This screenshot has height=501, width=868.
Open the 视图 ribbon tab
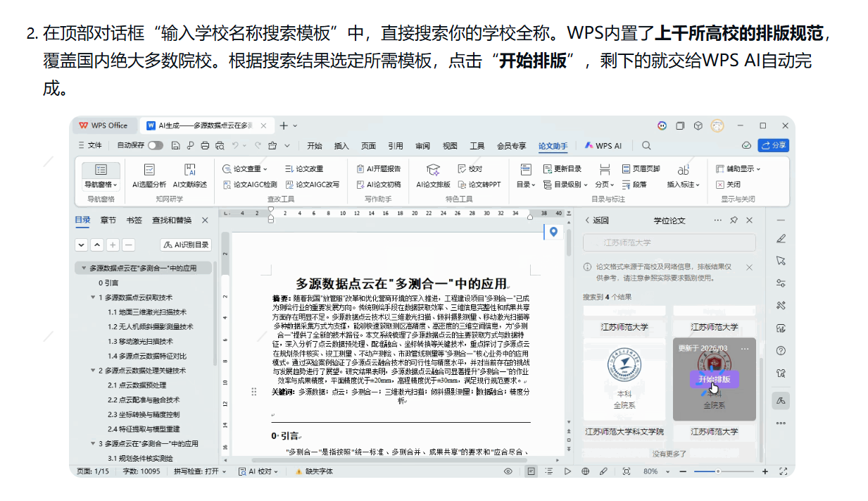pos(450,146)
